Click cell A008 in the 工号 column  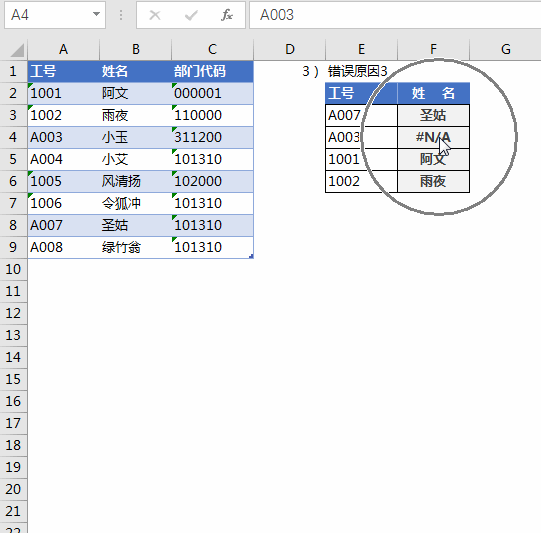(x=63, y=247)
